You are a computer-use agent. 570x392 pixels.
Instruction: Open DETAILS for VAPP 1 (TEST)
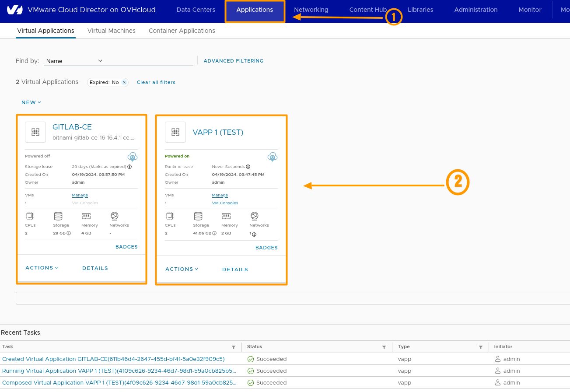point(235,269)
